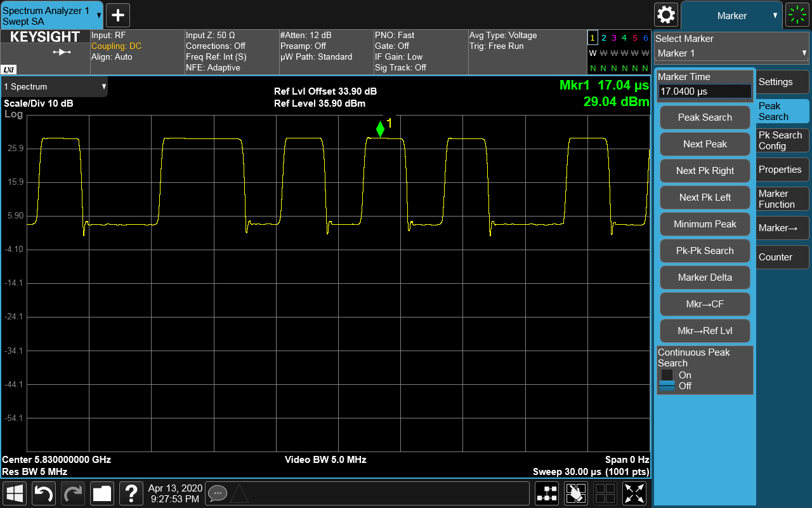812x508 pixels.
Task: Select trace 2 in the trace indicator
Action: [603, 38]
